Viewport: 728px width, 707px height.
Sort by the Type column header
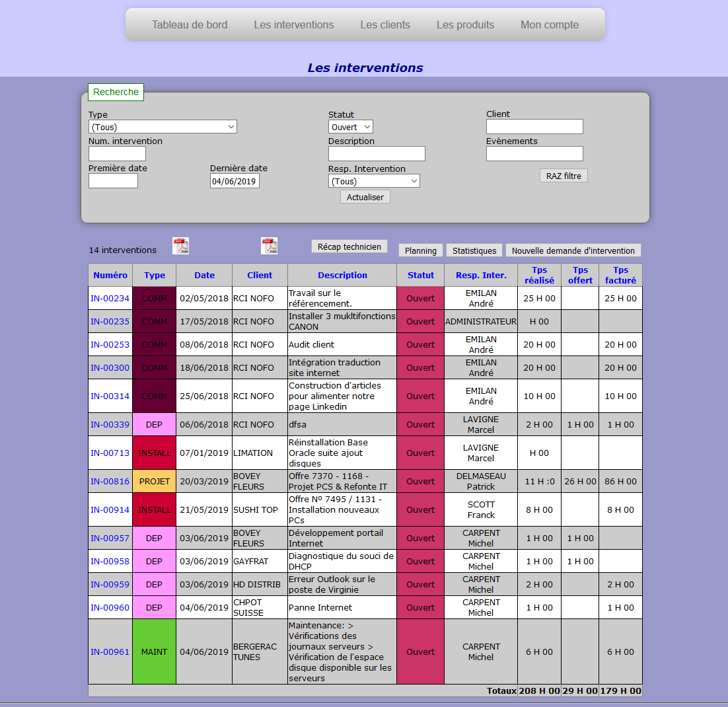[155, 275]
